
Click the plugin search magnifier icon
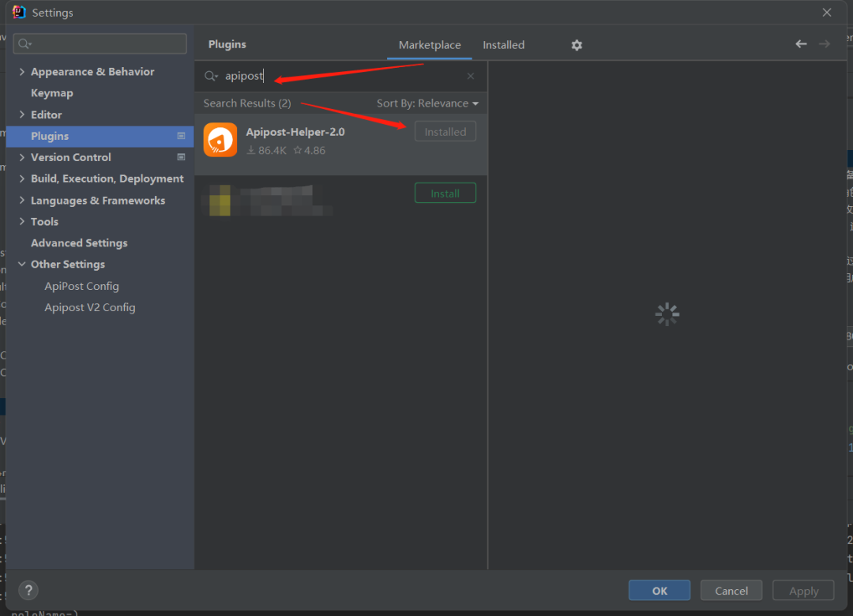click(x=211, y=76)
